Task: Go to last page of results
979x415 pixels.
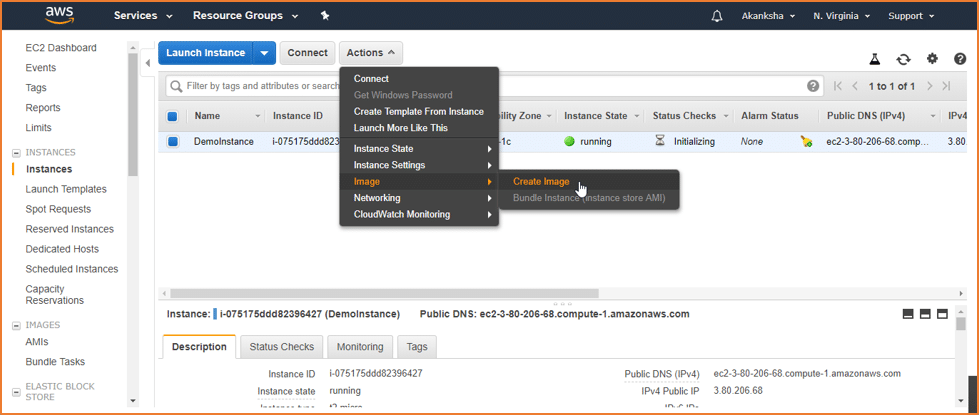Action: coord(947,86)
